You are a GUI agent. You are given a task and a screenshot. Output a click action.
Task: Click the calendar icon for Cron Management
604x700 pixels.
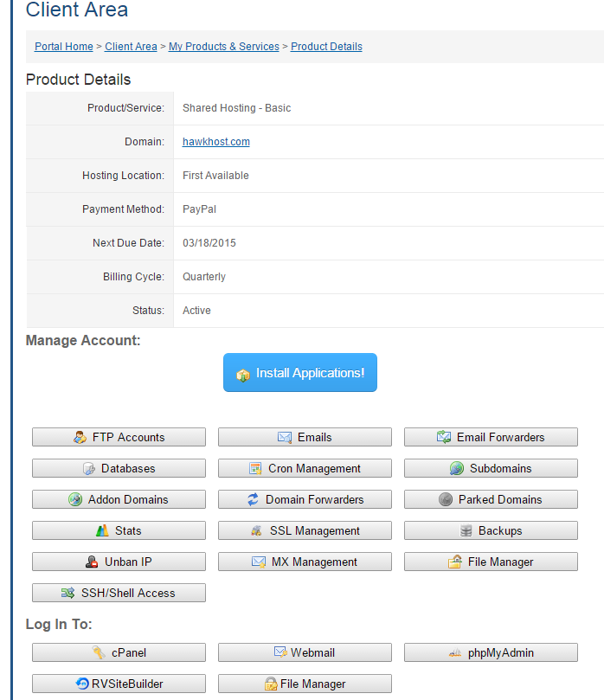[255, 468]
